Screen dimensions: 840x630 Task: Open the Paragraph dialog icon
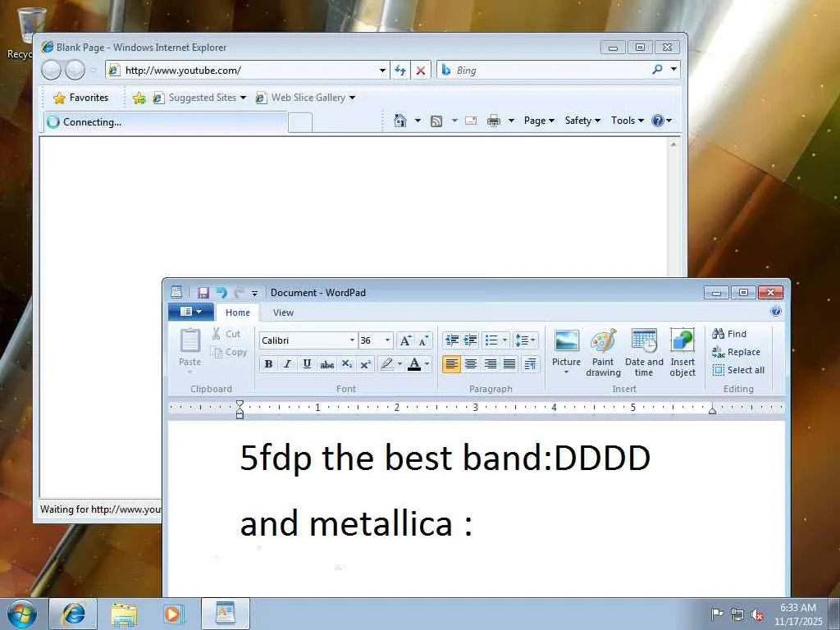(x=531, y=364)
